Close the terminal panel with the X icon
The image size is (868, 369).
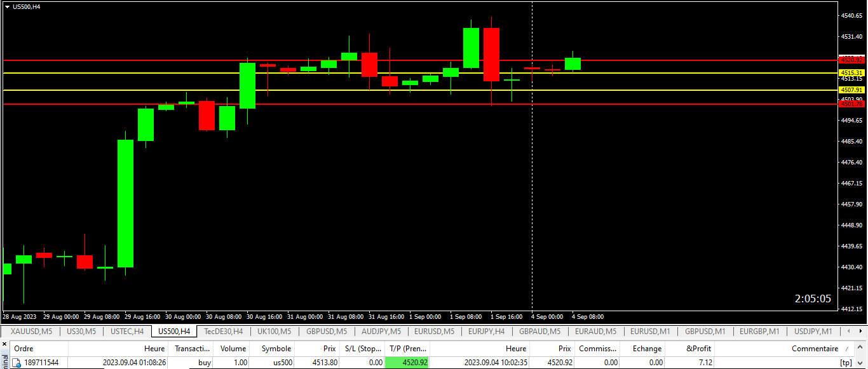[x=4, y=345]
